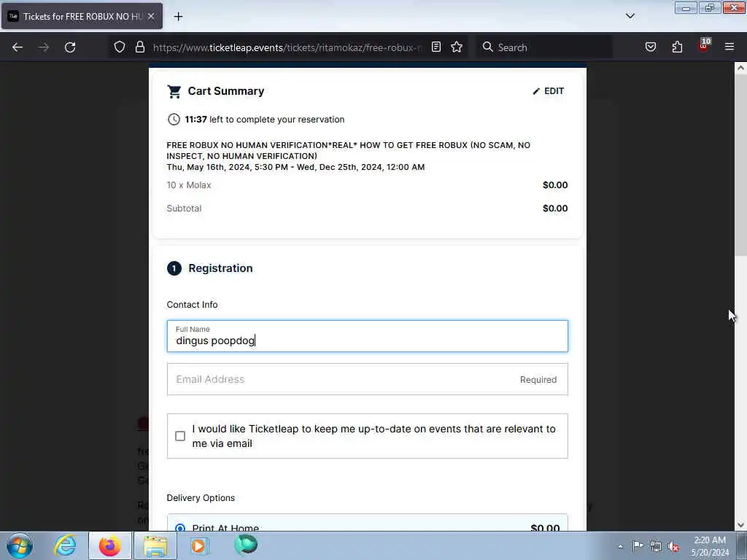Click the 10 x Molax line item
The height and width of the screenshot is (560, 747).
(x=189, y=185)
